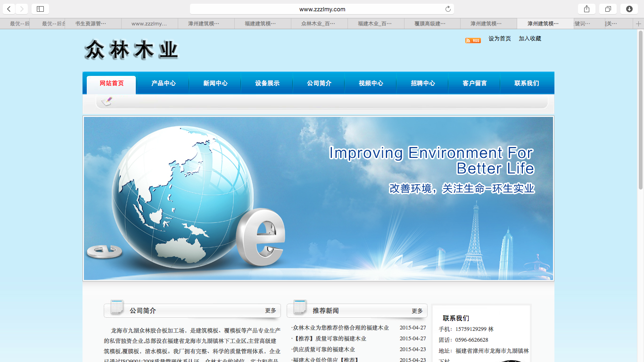This screenshot has height=362, width=644.
Task: Toggle the Safari sidebar button
Action: tap(40, 9)
